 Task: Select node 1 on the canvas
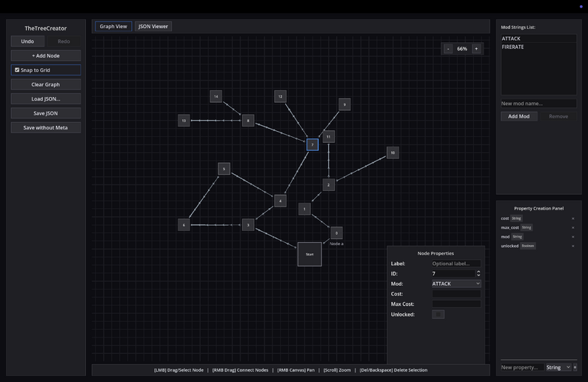(304, 209)
